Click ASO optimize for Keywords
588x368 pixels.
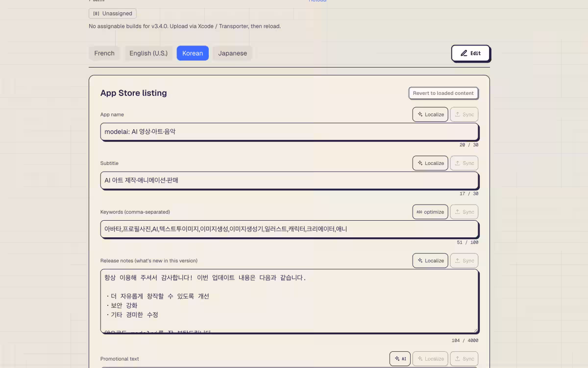(430, 212)
